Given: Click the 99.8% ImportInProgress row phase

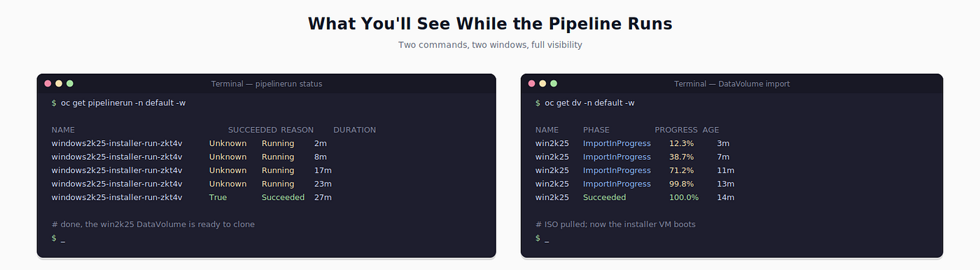Looking at the screenshot, I should [x=617, y=184].
